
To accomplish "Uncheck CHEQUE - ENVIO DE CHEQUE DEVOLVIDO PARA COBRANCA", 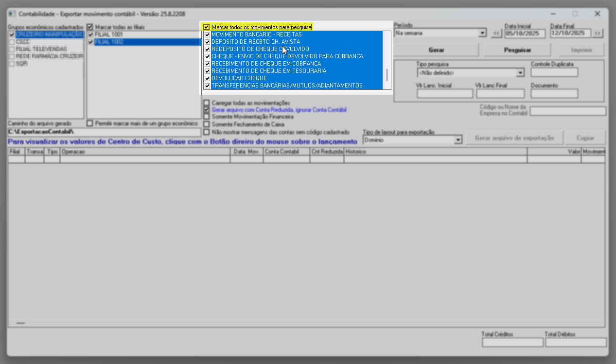I will [207, 56].
